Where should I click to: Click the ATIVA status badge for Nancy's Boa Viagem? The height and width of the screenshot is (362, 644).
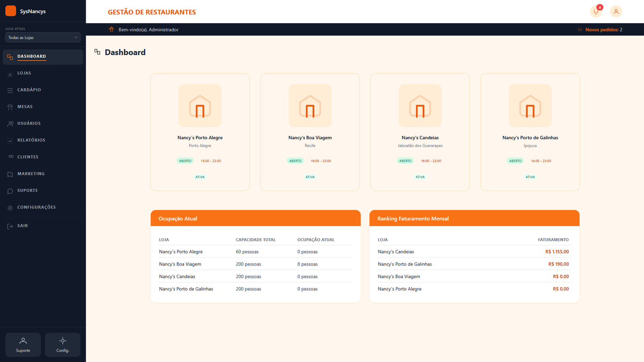pos(310,177)
